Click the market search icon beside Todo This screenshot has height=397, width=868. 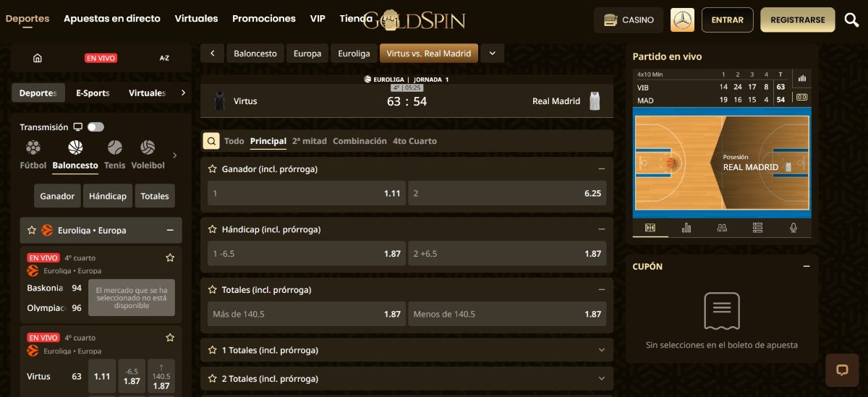pos(210,141)
